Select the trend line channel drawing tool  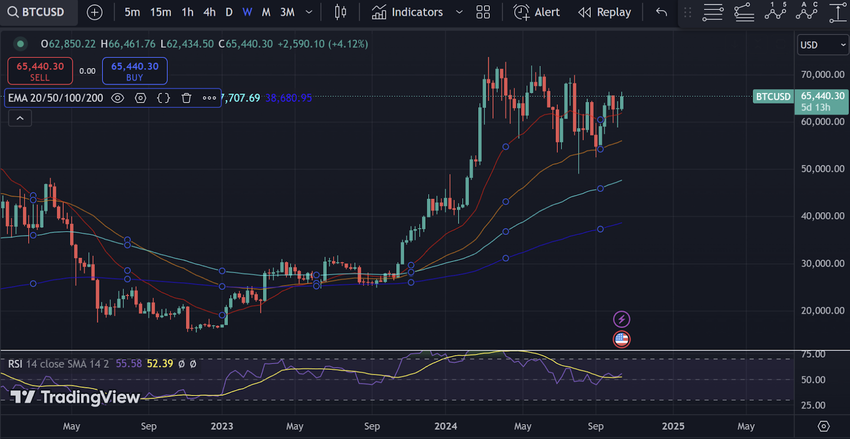click(744, 12)
